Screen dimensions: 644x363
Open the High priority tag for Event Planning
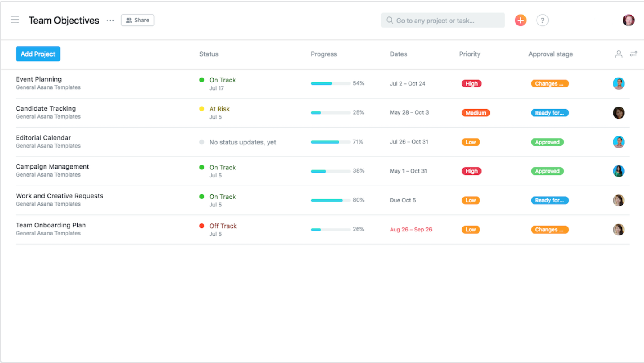[x=471, y=84]
